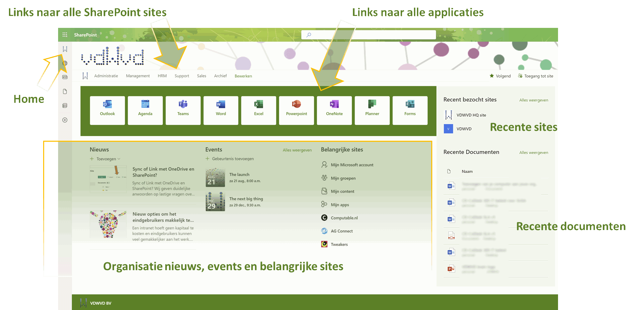Open the PowerPoint document in recent documents
Viewport: 644px width, 310px height.
451,269
